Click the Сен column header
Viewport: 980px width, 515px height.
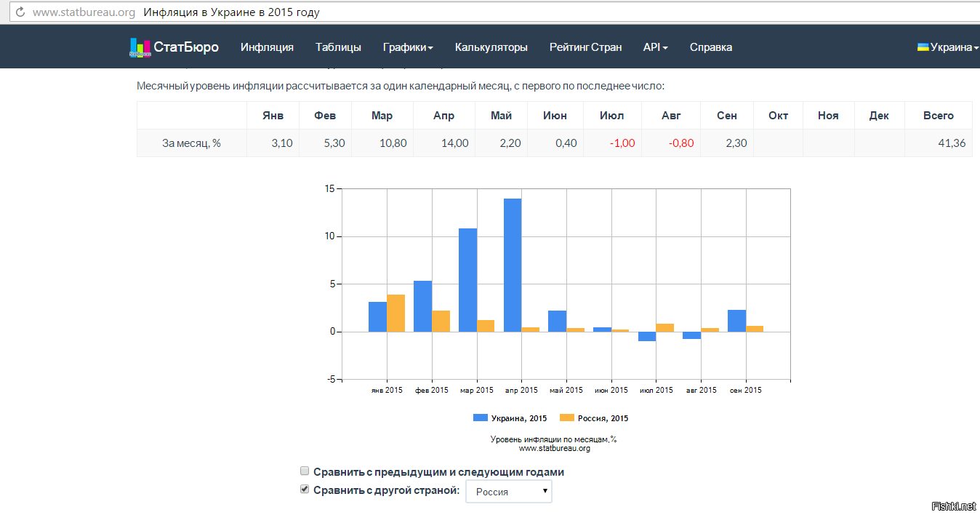727,116
